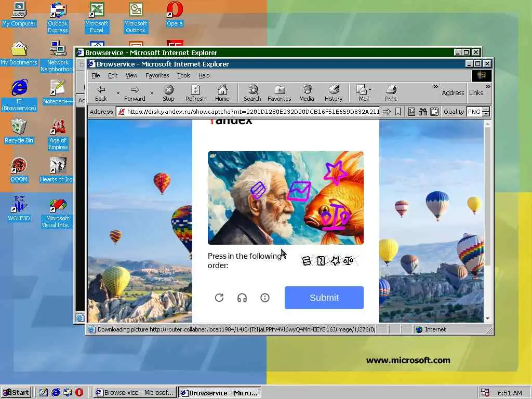Click the pink envelope chart symbol

(x=299, y=191)
